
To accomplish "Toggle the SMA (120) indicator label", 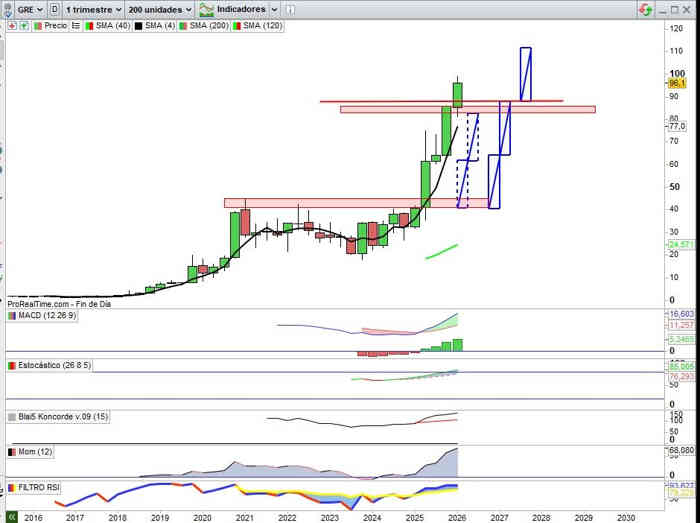I will pos(254,25).
